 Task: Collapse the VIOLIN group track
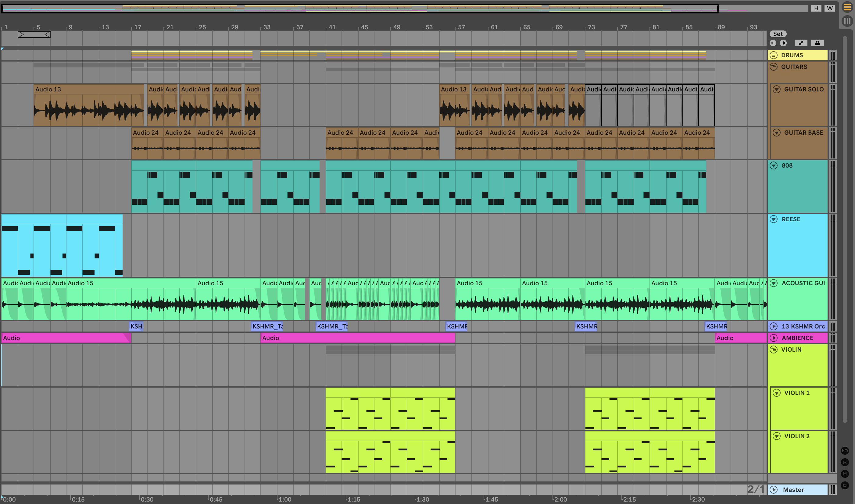774,350
